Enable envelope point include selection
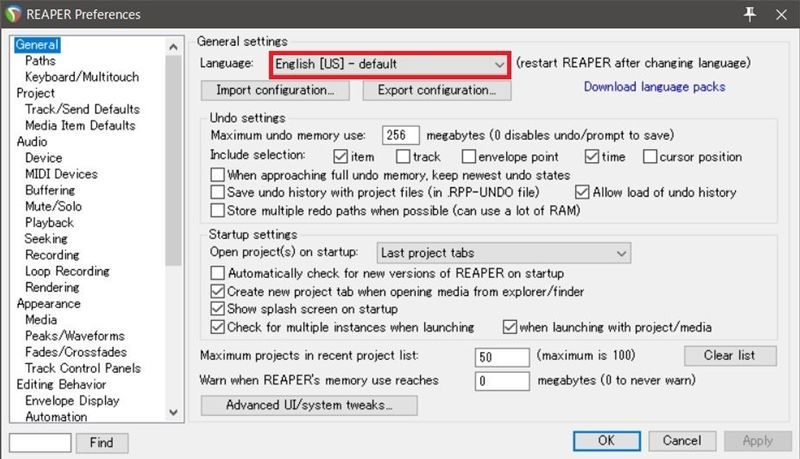 click(468, 156)
